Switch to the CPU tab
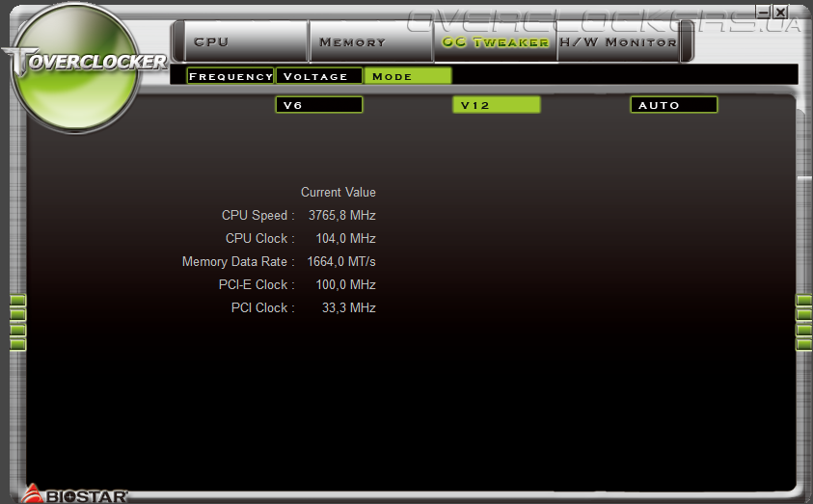The image size is (813, 504). click(246, 41)
